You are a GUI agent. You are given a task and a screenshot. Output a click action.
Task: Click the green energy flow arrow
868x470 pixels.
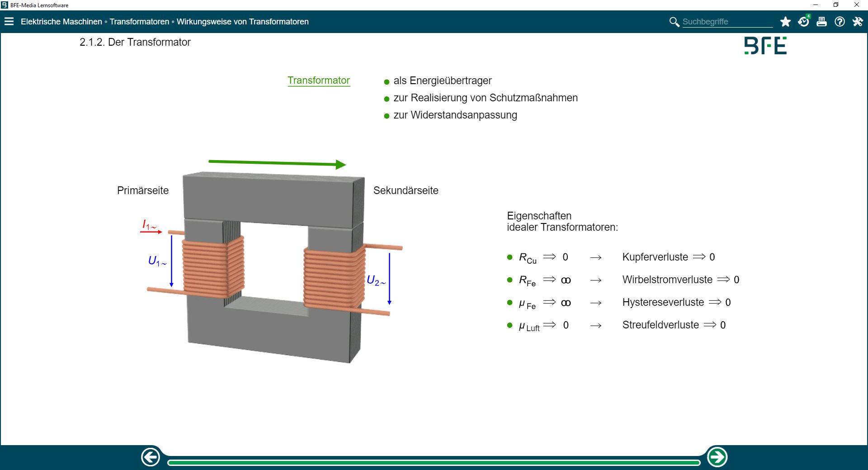coord(277,163)
